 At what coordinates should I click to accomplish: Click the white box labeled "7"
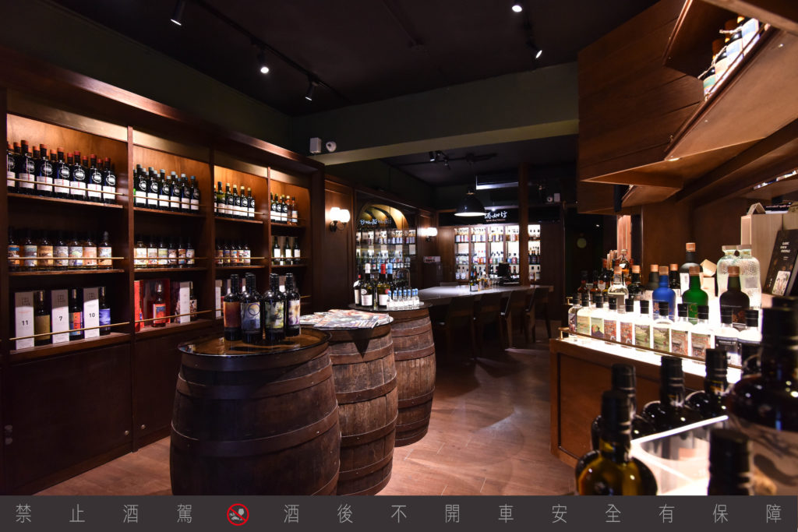click(59, 316)
